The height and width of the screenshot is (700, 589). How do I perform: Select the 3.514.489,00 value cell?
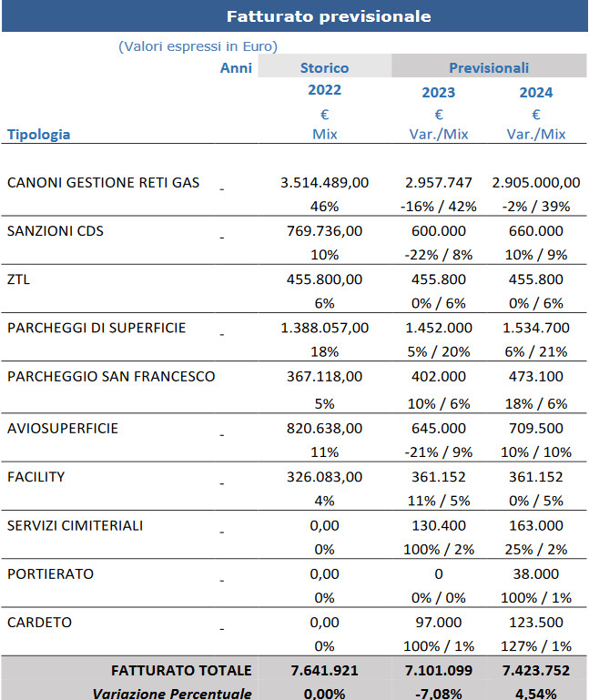[325, 183]
